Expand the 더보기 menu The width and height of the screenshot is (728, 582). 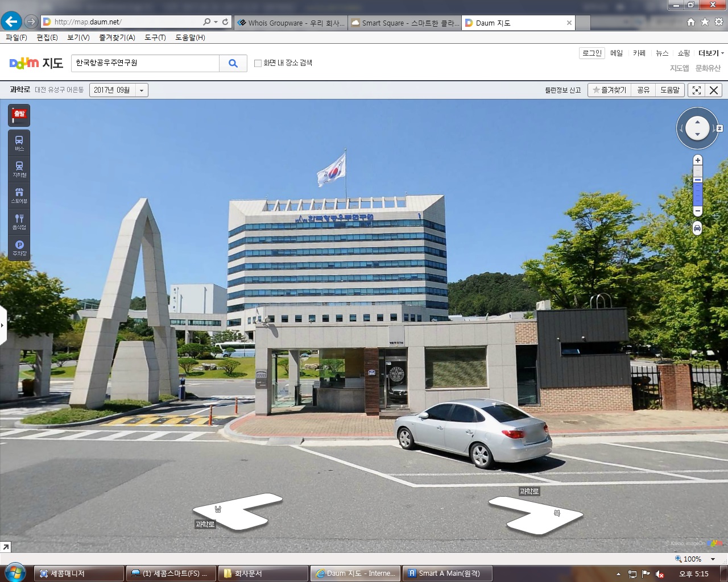coord(711,53)
